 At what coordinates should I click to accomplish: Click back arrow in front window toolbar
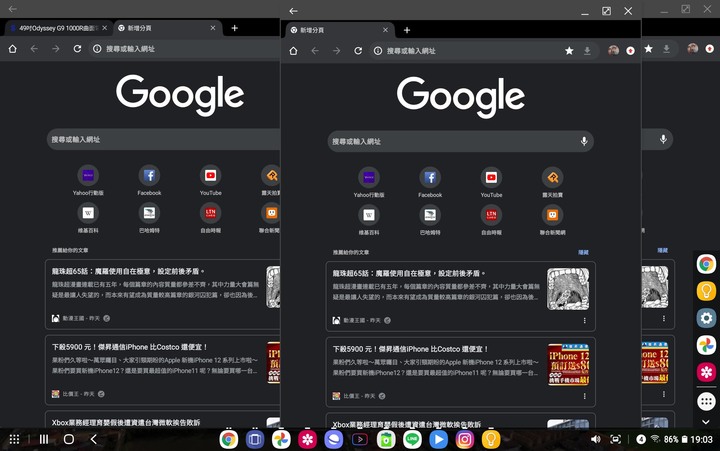click(x=315, y=51)
